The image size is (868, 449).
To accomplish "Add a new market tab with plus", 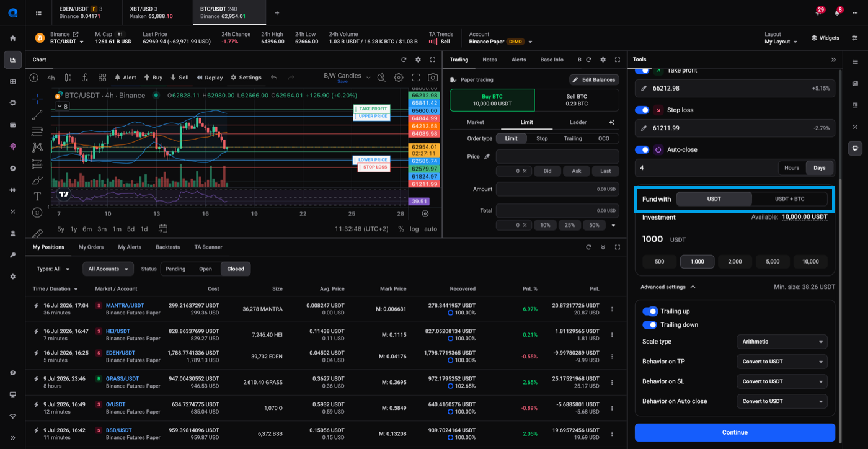I will pyautogui.click(x=277, y=12).
